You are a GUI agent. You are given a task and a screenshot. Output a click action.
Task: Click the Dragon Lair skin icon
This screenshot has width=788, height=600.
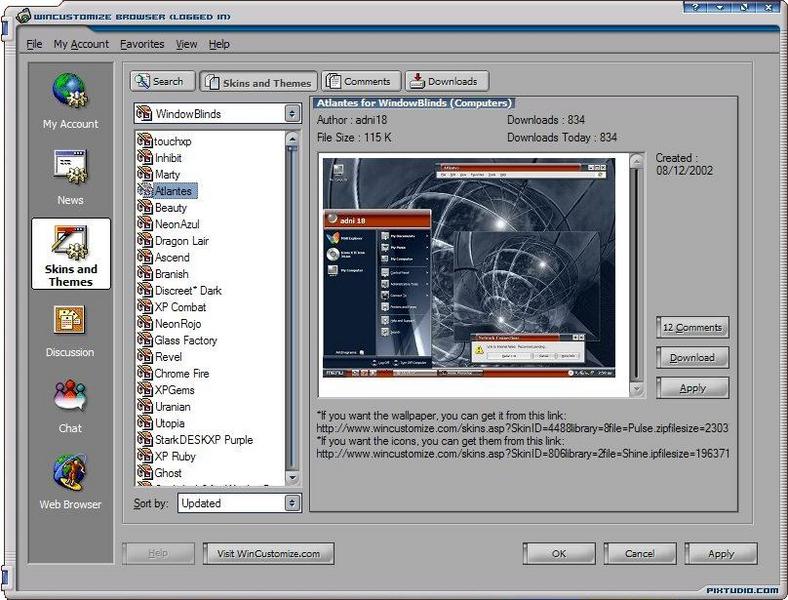145,240
